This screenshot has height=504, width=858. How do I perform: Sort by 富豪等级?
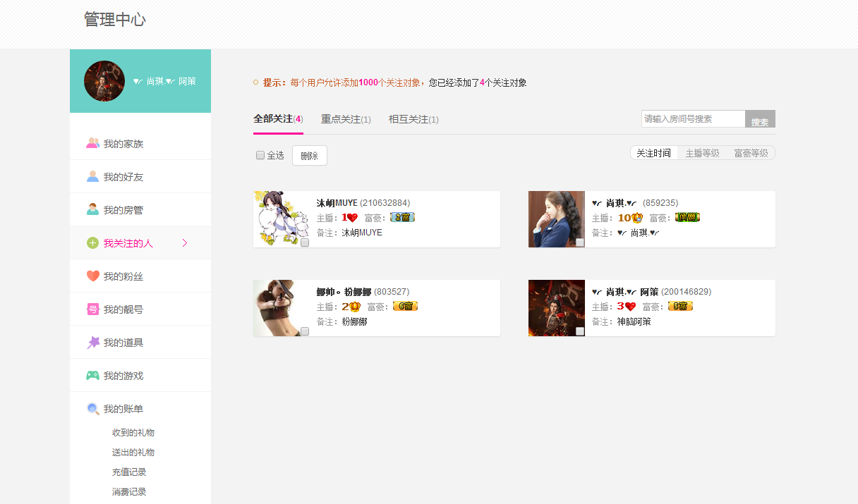tap(751, 153)
